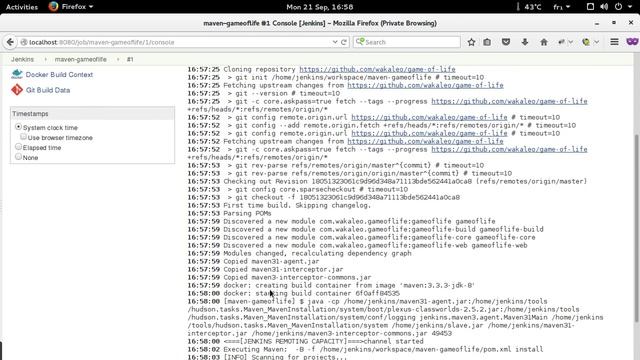Image resolution: width=640 pixels, height=360 pixels.
Task: Open the bookmarks list clipboard icon
Action: click(487, 42)
